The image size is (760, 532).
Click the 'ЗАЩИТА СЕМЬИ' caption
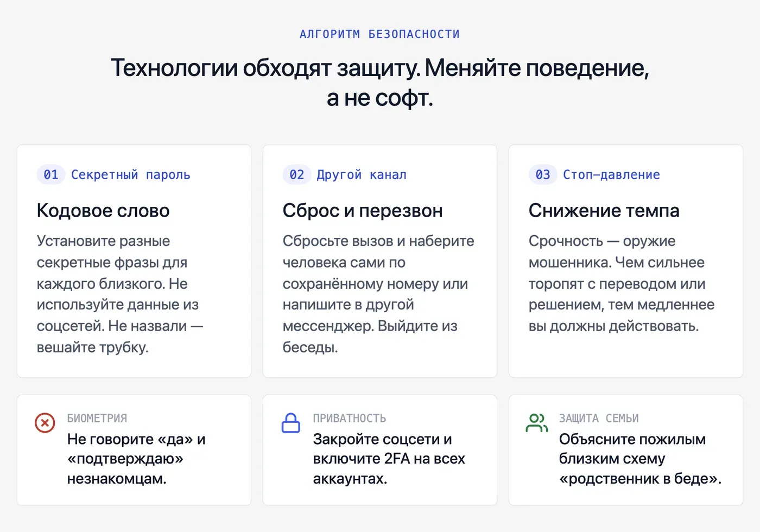[599, 419]
